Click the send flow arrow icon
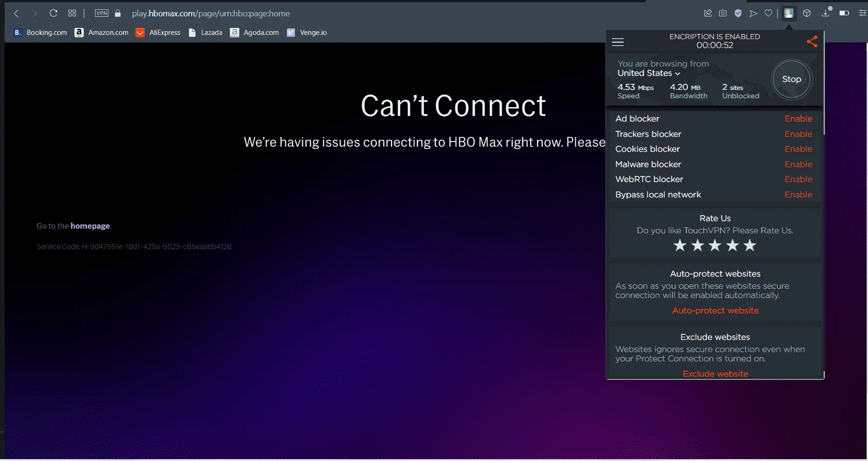The width and height of the screenshot is (868, 461). click(x=753, y=14)
